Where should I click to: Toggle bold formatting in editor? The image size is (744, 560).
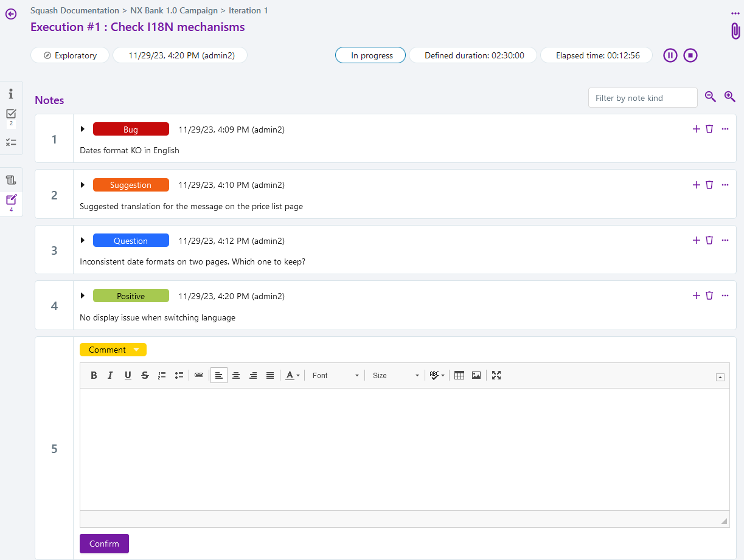[x=94, y=375]
